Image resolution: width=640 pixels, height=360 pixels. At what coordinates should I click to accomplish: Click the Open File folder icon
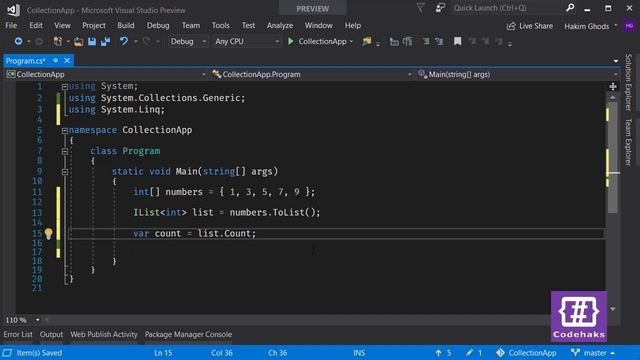(78, 41)
